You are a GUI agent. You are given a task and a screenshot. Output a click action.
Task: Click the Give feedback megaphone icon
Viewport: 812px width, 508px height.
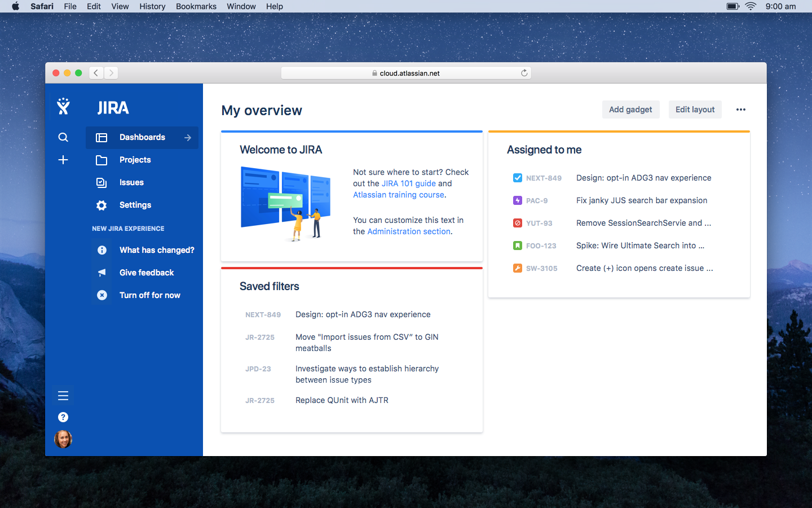pyautogui.click(x=101, y=273)
